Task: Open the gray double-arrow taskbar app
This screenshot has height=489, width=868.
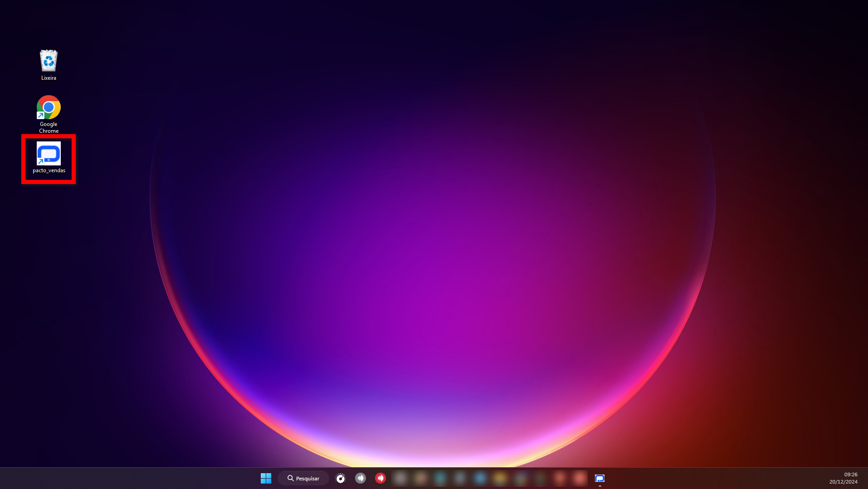Action: point(360,478)
